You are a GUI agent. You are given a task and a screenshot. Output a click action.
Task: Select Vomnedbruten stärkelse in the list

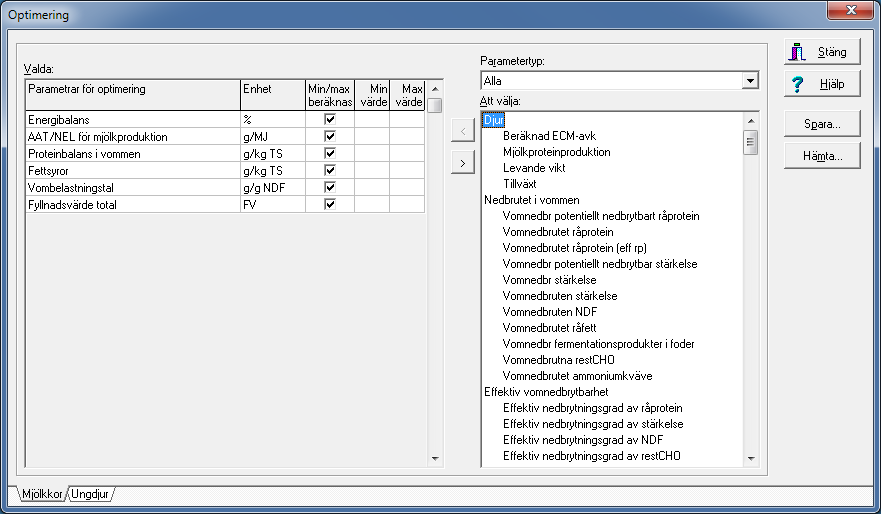click(560, 296)
